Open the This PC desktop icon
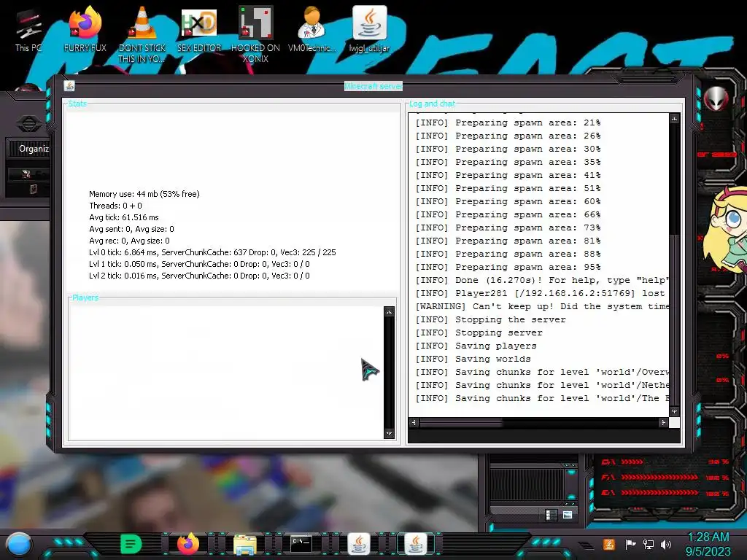Viewport: 747px width, 560px height. point(28,31)
